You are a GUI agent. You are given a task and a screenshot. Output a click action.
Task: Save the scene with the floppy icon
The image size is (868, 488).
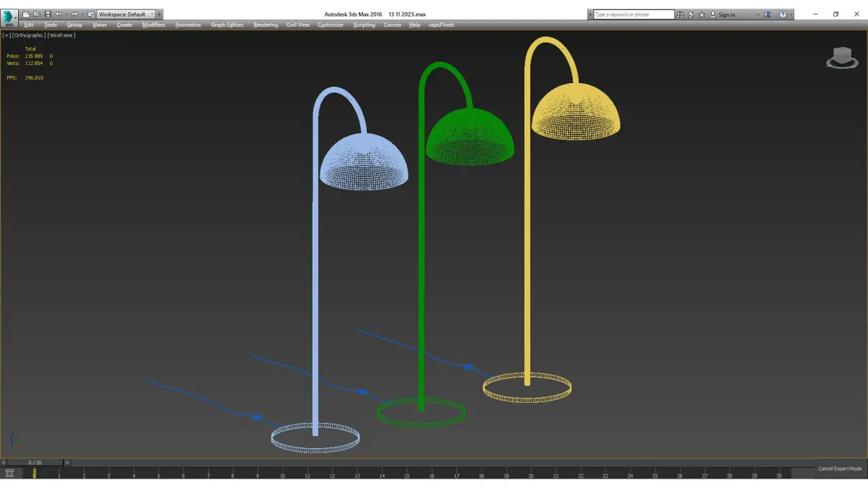(x=48, y=14)
